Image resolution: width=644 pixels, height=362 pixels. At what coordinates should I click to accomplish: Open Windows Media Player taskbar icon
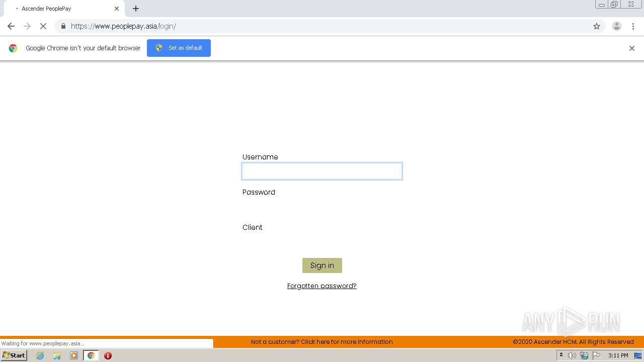point(74,355)
